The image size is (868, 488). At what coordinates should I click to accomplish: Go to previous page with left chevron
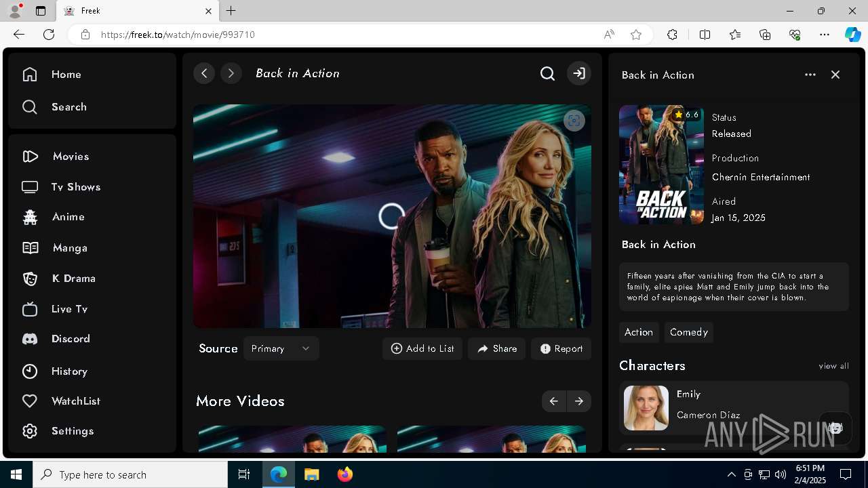coord(204,73)
